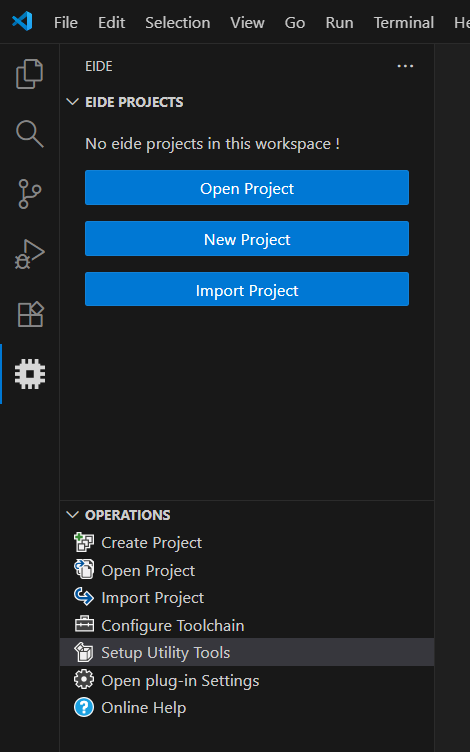Click the Create Project icon in Operations
The height and width of the screenshot is (752, 470).
(x=84, y=542)
